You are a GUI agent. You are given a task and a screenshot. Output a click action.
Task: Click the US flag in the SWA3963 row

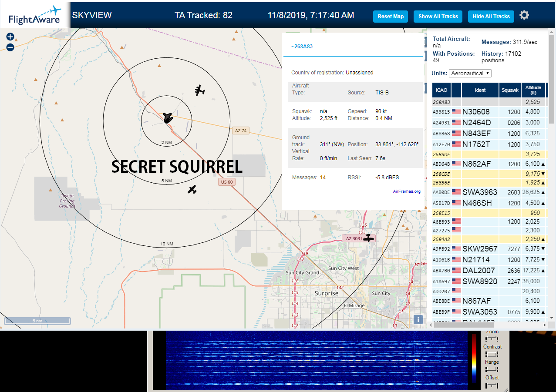pos(456,192)
